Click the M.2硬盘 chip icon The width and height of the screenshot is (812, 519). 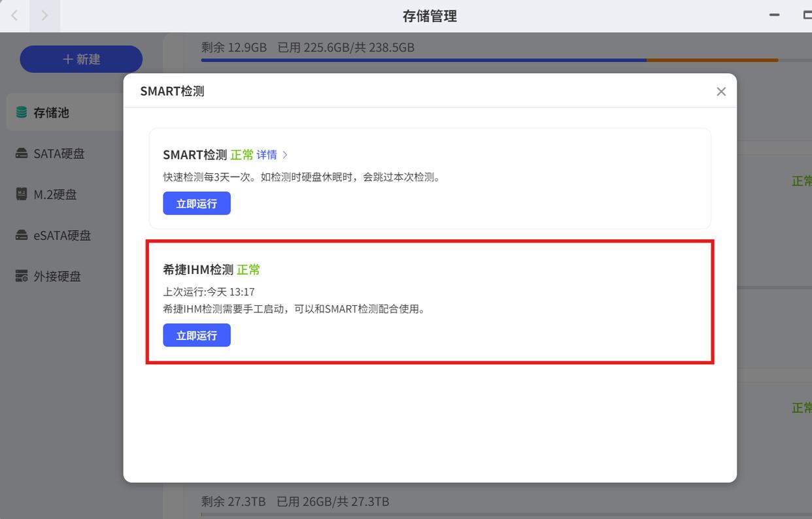coord(22,194)
